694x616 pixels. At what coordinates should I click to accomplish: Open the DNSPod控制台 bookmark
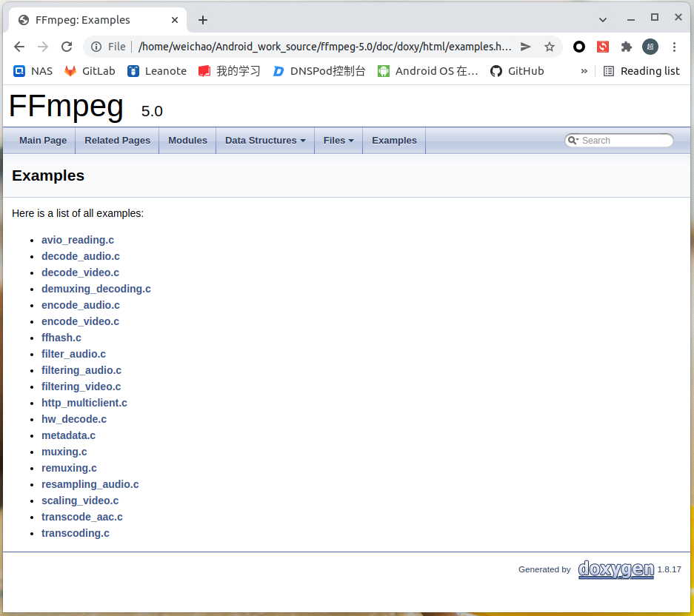point(318,71)
